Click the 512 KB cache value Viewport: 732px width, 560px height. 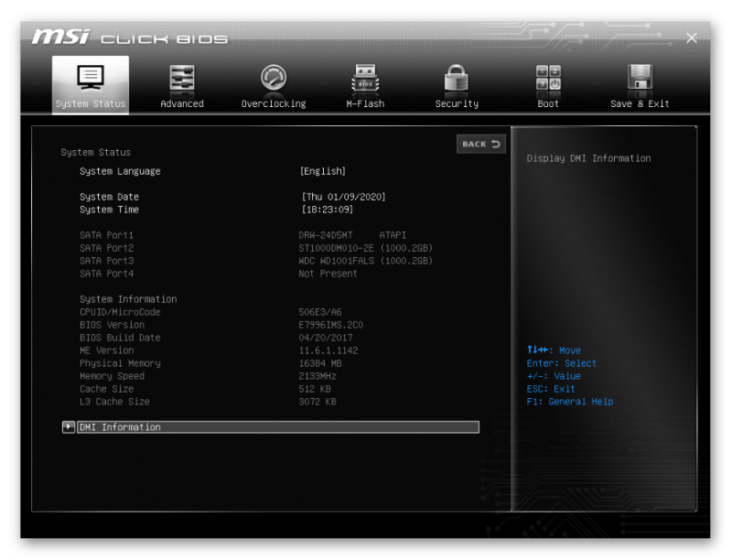click(x=315, y=389)
